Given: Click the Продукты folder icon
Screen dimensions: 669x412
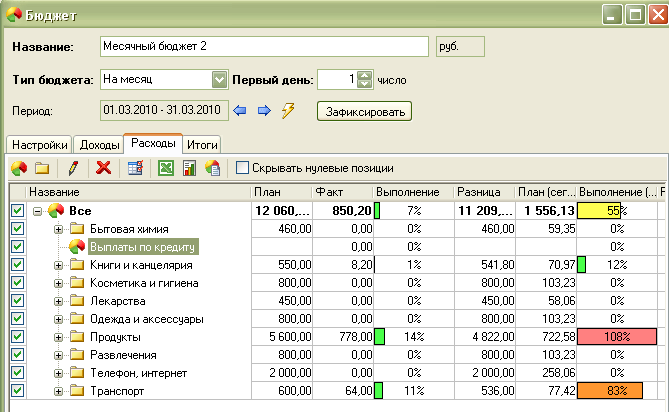Looking at the screenshot, I should (77, 337).
